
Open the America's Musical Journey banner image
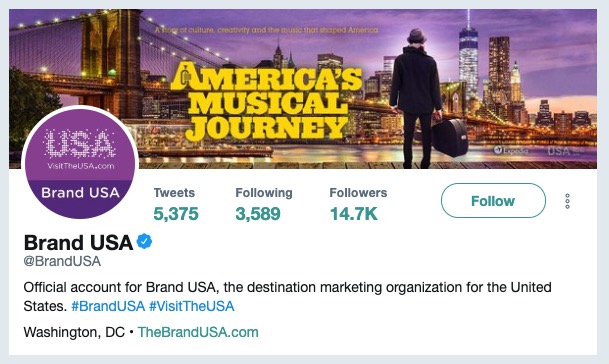[x=303, y=89]
